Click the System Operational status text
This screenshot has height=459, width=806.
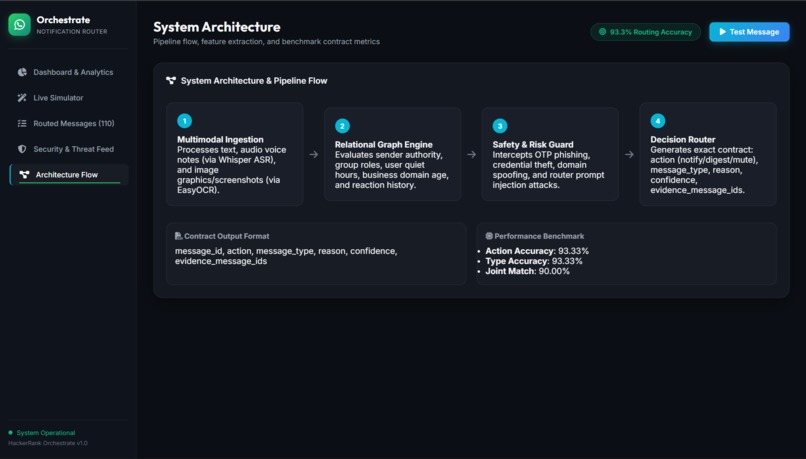[46, 433]
